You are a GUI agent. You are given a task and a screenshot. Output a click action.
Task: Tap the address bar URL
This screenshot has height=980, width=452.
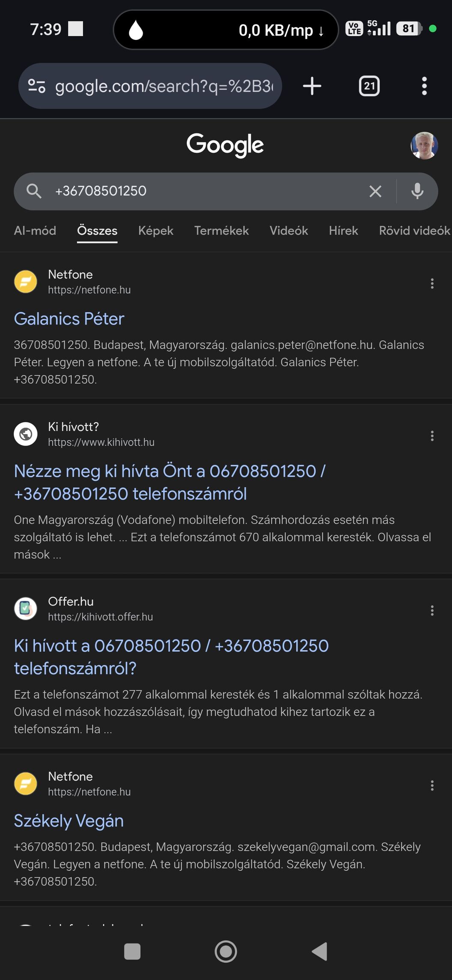164,86
